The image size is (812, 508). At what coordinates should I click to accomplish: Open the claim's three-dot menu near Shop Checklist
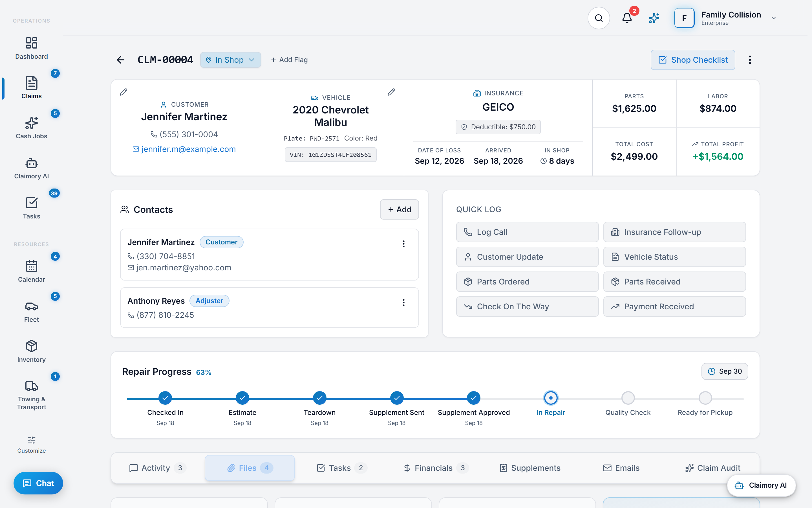pyautogui.click(x=750, y=60)
